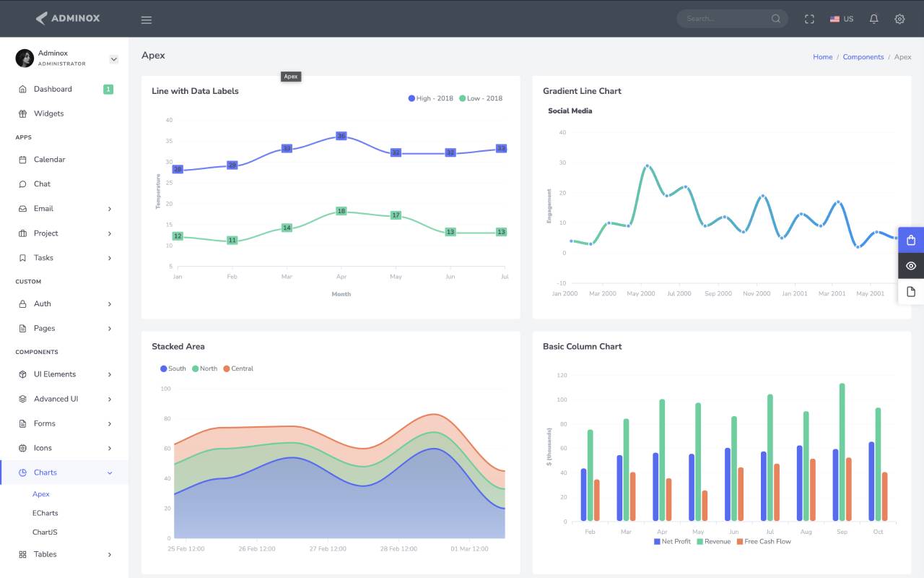Toggle the Revenue legend series

713,541
